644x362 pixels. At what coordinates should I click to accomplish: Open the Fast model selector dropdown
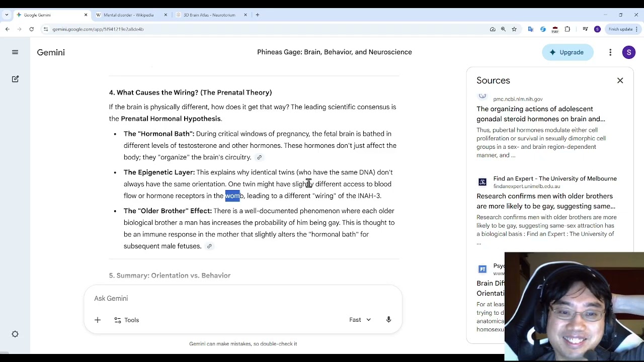(360, 320)
